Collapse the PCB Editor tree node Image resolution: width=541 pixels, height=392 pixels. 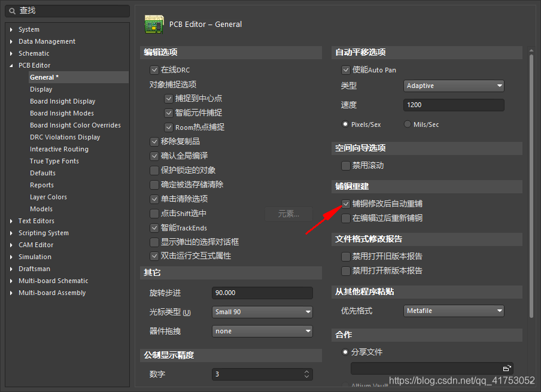point(11,65)
